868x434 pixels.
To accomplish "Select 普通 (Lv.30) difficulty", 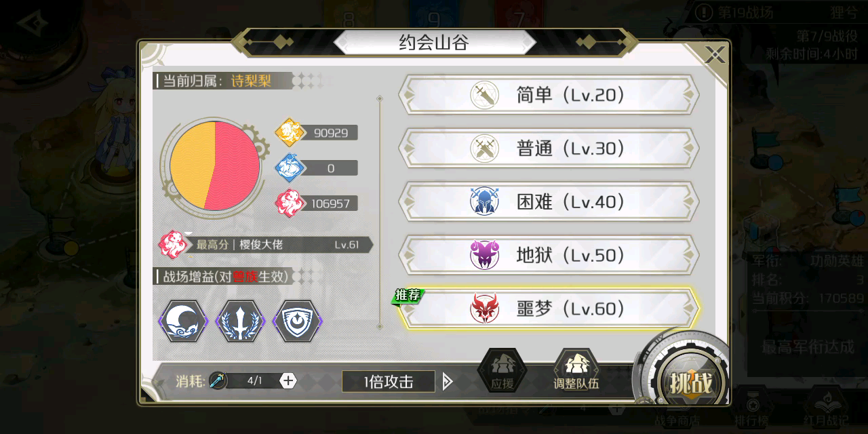I will pyautogui.click(x=549, y=148).
